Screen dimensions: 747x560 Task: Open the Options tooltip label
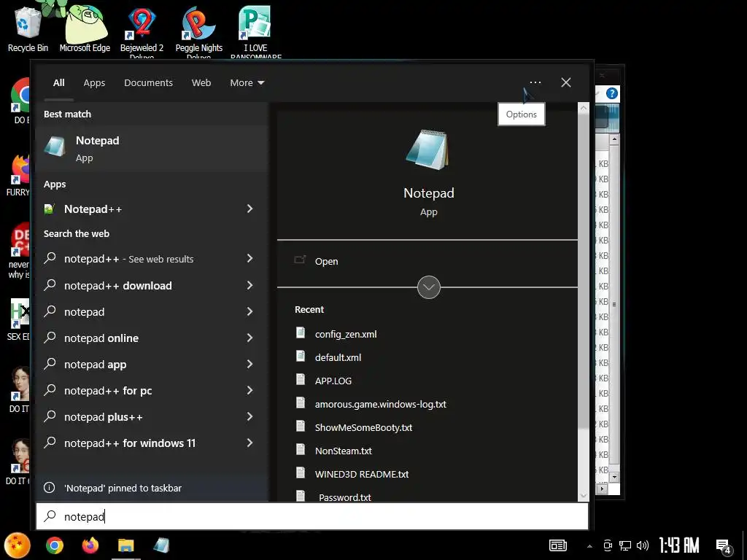(521, 114)
